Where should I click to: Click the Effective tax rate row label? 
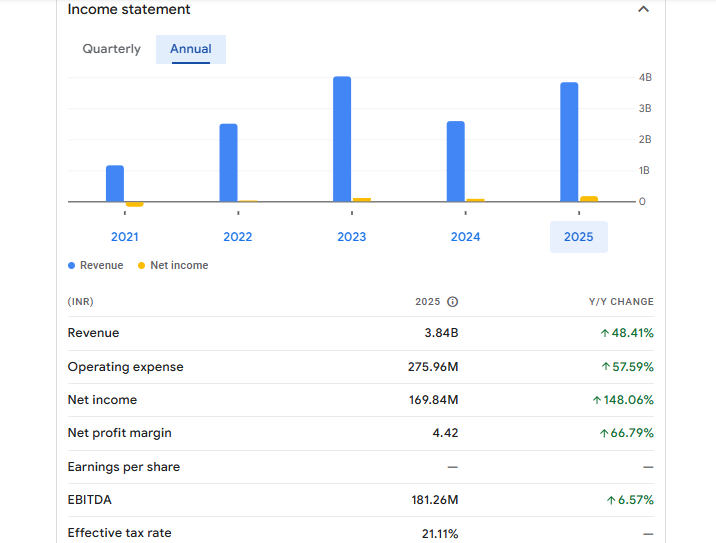(x=120, y=533)
